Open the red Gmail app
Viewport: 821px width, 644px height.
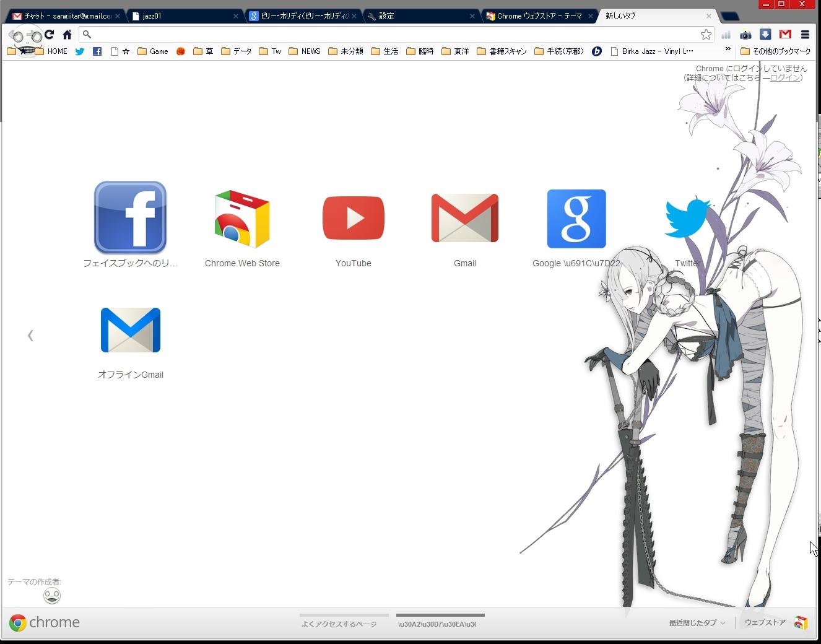coord(465,218)
